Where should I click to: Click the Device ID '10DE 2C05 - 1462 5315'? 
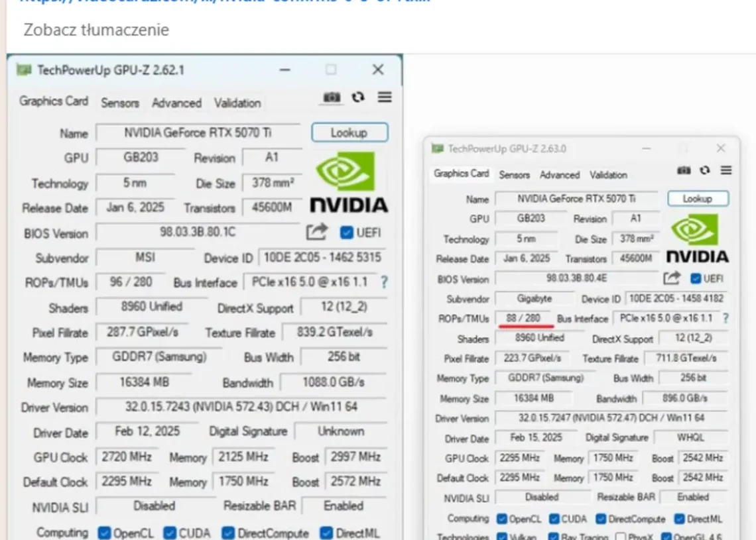click(322, 257)
